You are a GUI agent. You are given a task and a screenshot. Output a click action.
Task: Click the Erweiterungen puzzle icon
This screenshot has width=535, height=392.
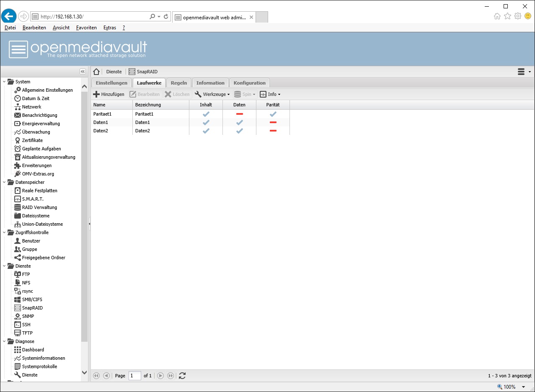pyautogui.click(x=18, y=165)
